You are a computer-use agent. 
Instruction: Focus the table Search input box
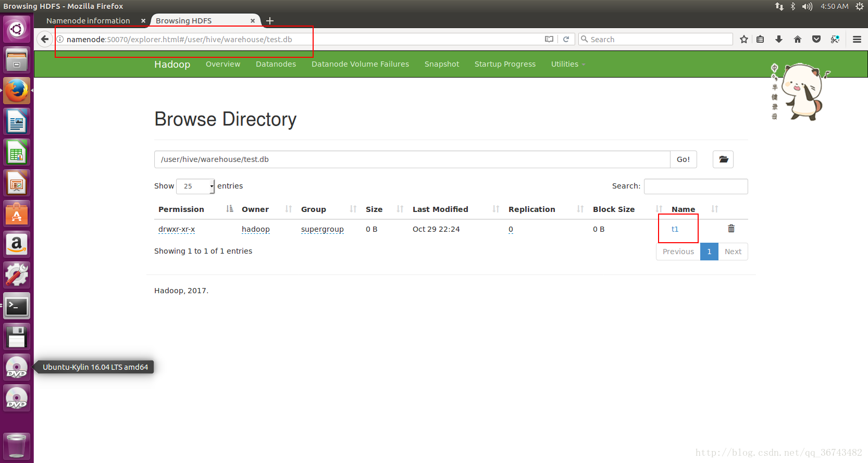tap(696, 186)
